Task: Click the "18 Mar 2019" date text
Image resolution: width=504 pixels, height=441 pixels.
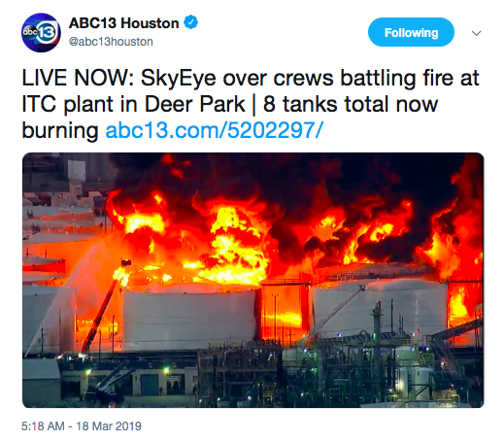Action: point(109,426)
